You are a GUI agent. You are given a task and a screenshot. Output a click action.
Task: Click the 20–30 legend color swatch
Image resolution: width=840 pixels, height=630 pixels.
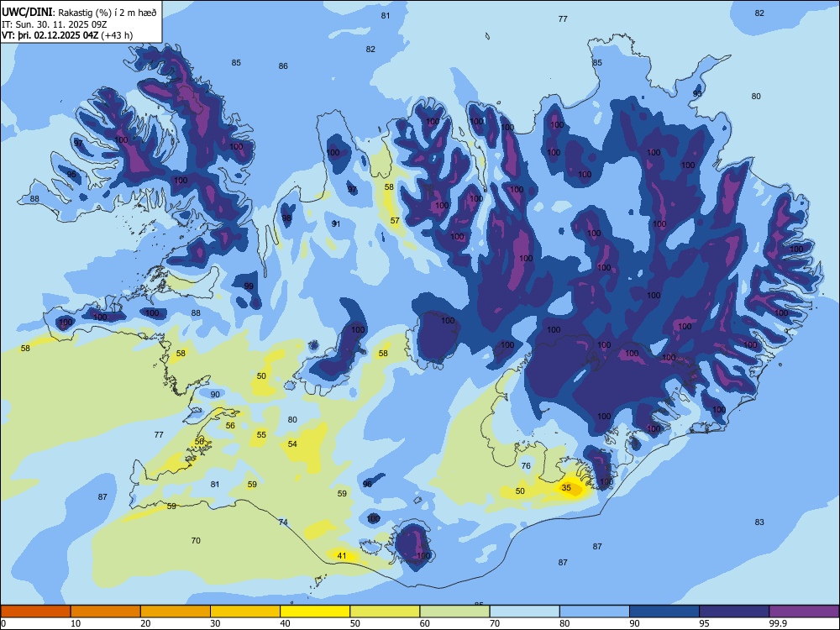point(176,612)
